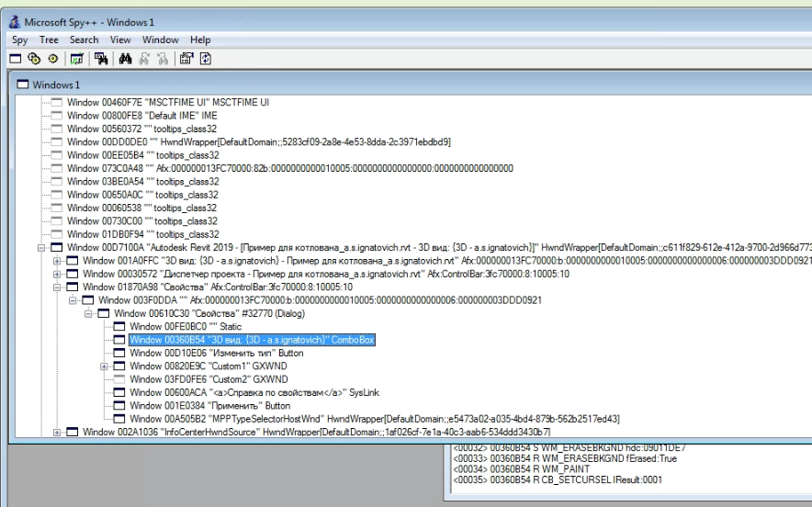Click message log line 00035 CB_SETCURSEL
Image resolution: width=812 pixels, height=507 pixels.
(558, 480)
